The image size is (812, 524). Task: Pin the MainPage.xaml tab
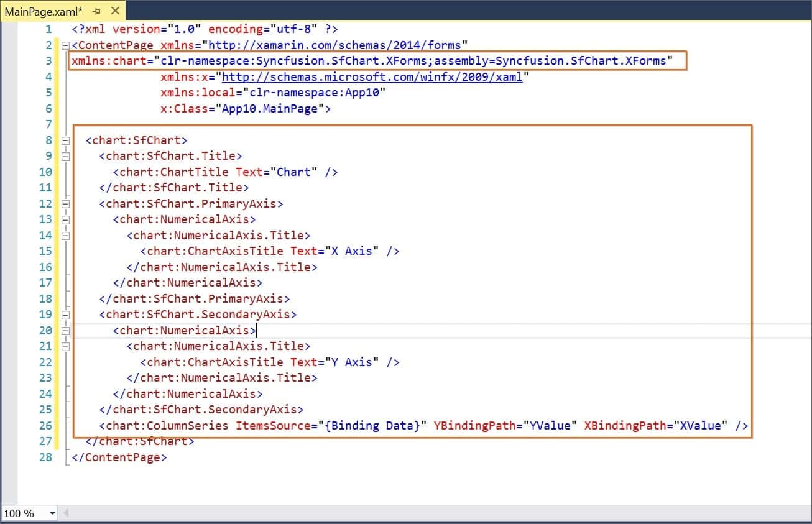[x=98, y=12]
